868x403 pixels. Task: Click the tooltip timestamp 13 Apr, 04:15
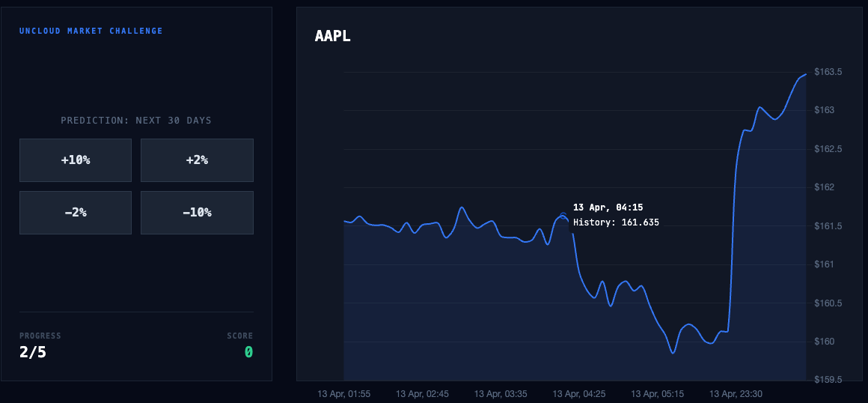pyautogui.click(x=608, y=207)
